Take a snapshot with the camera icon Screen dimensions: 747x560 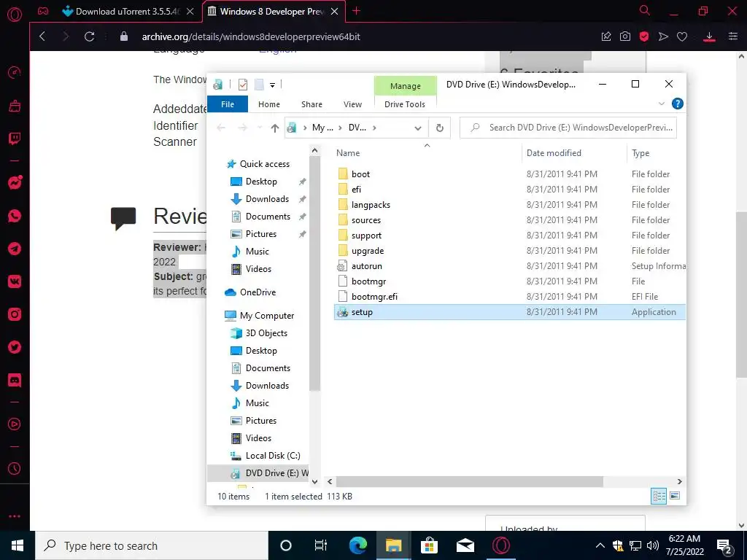(x=625, y=36)
